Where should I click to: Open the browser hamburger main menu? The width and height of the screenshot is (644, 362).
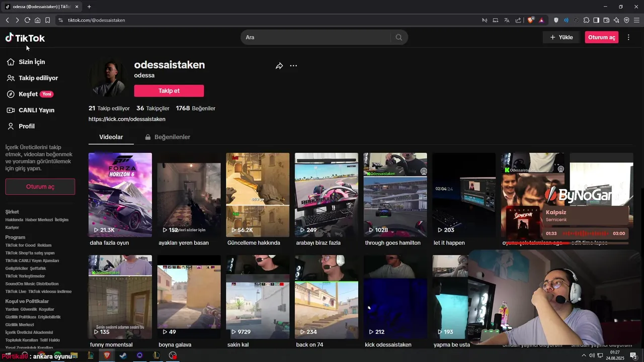(x=636, y=20)
